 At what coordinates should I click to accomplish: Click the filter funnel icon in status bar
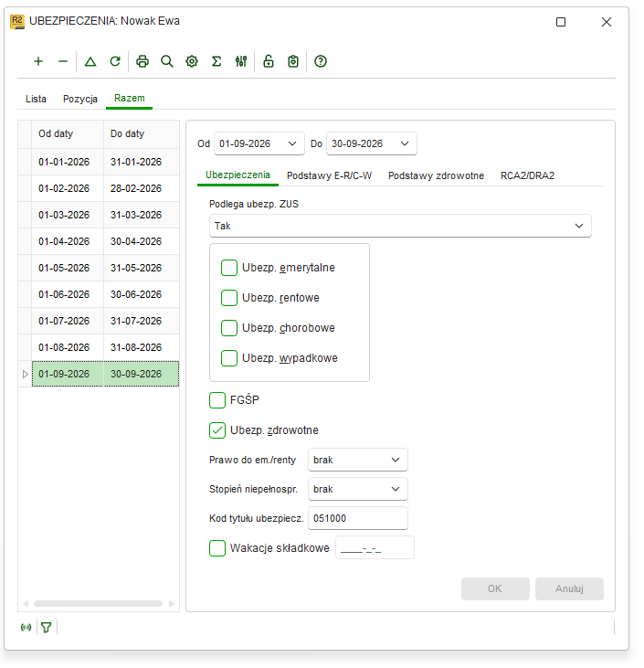(47, 627)
